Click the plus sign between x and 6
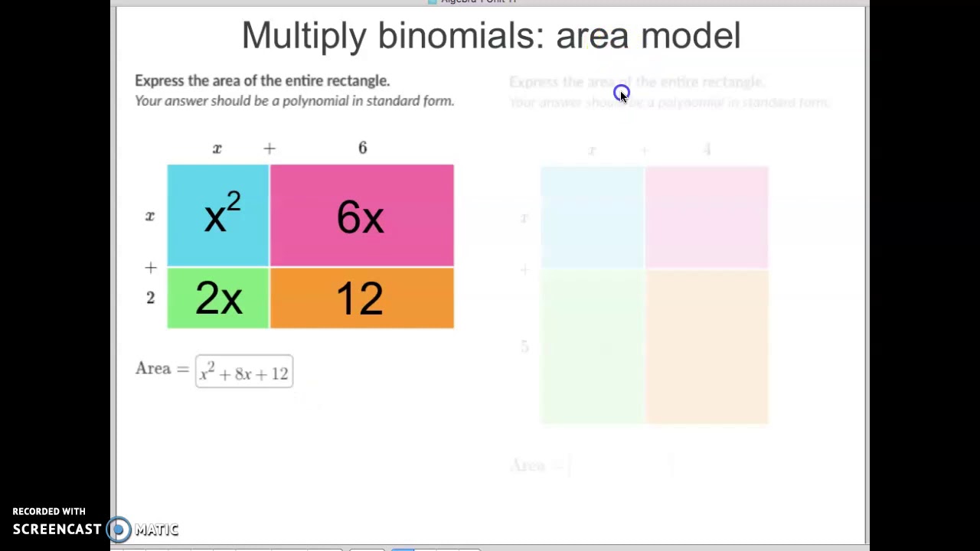The height and width of the screenshot is (551, 980). point(269,148)
